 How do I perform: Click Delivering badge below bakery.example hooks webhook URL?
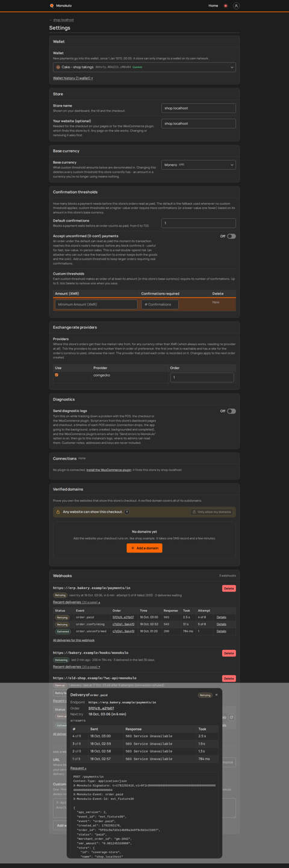[x=61, y=660]
